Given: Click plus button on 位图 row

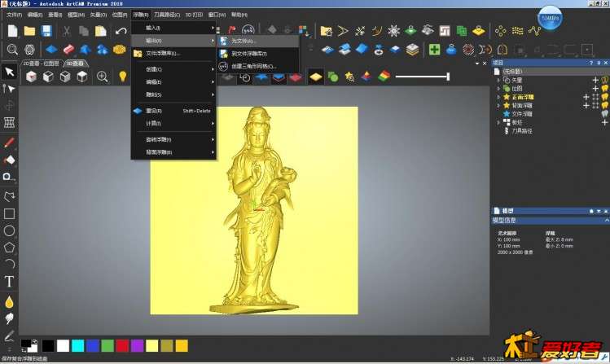Looking at the screenshot, I should (595, 88).
